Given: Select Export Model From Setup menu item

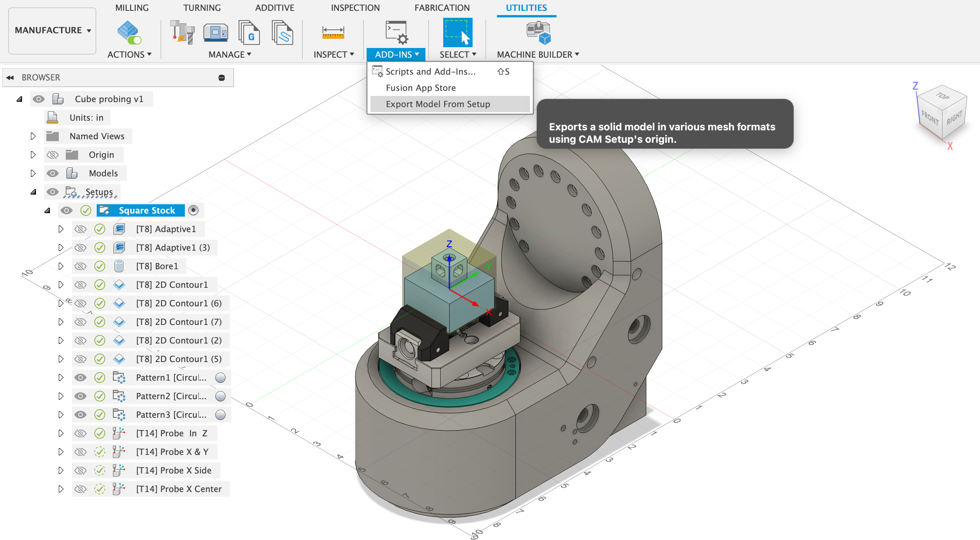Looking at the screenshot, I should [x=438, y=104].
